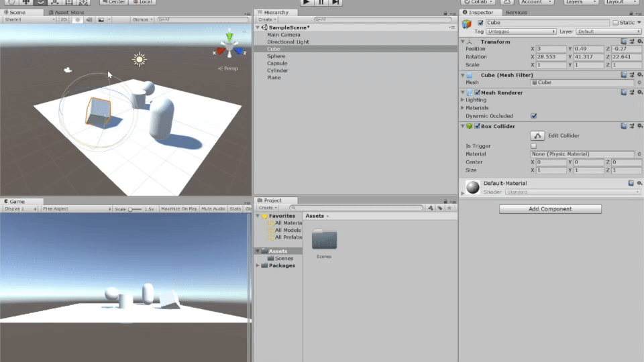Select the Rotate tool in the toolbar
The image size is (644, 362).
pyautogui.click(x=41, y=2)
